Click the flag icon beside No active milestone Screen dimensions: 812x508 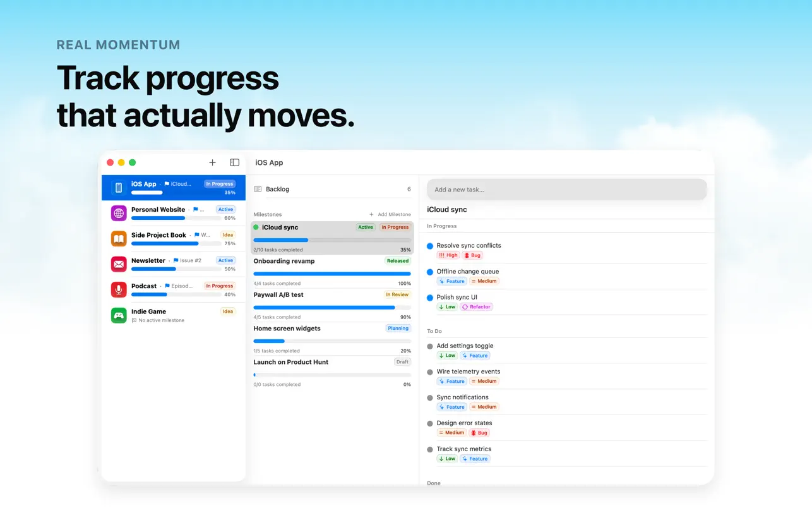tap(134, 320)
